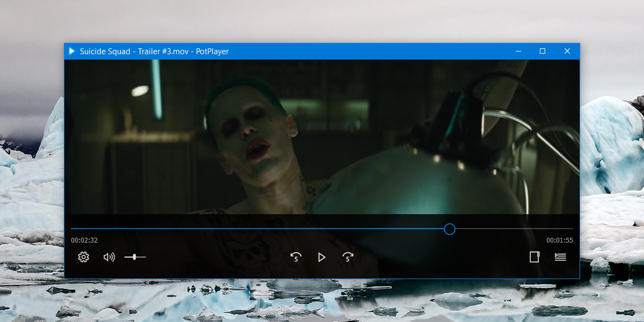
Task: Click the volume slider knob
Action: (x=134, y=257)
